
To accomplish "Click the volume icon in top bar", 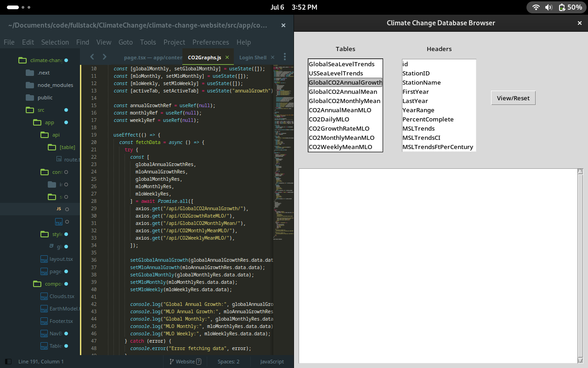I will coord(548,7).
